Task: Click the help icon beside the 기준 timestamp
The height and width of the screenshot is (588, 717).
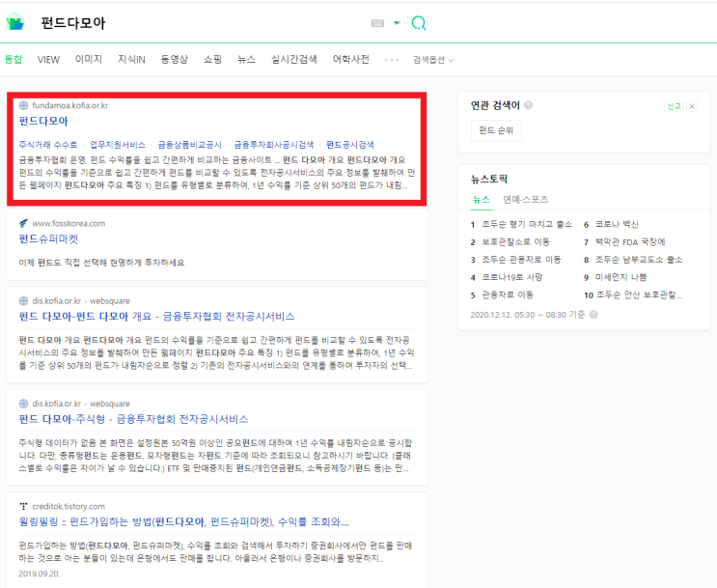Action: pyautogui.click(x=593, y=315)
